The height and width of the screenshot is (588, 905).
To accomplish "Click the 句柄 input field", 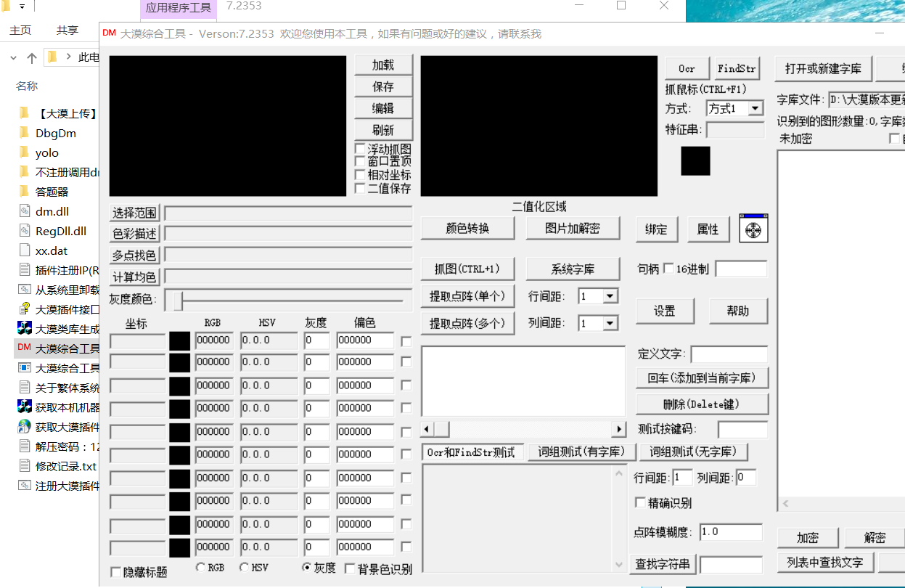I will click(741, 269).
